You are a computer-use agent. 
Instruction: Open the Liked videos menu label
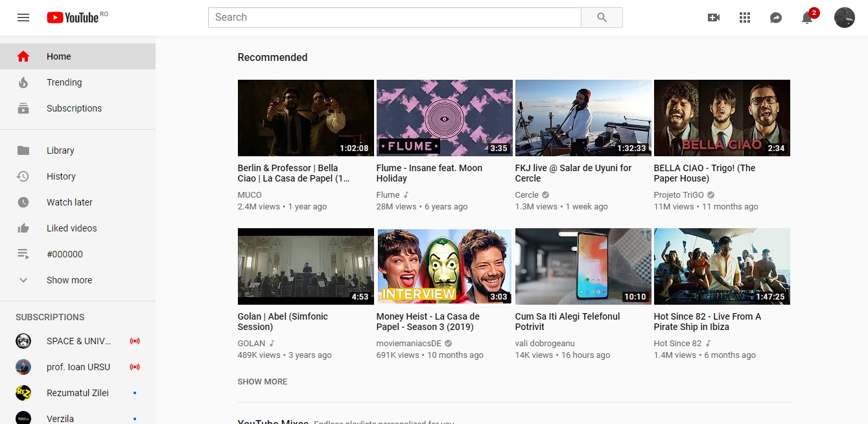72,228
